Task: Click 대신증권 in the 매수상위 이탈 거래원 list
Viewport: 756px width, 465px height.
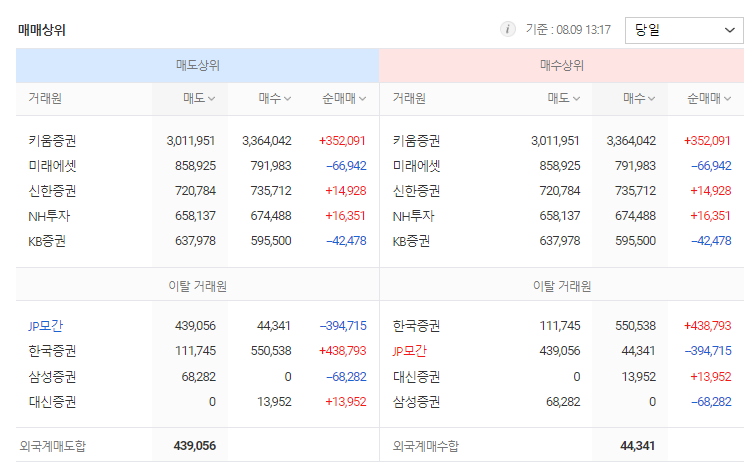Action: (x=417, y=377)
